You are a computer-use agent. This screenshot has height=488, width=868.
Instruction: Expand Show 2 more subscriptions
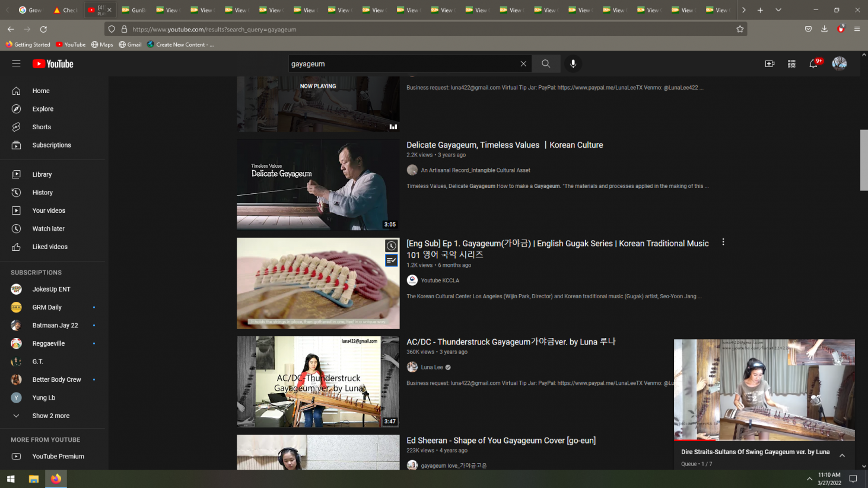point(52,416)
